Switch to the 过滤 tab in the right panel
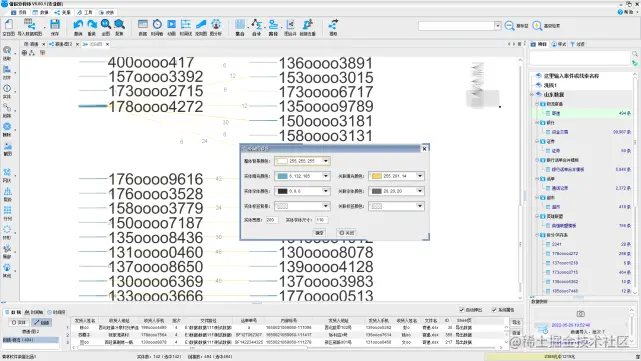The height and width of the screenshot is (361, 641). [577, 44]
